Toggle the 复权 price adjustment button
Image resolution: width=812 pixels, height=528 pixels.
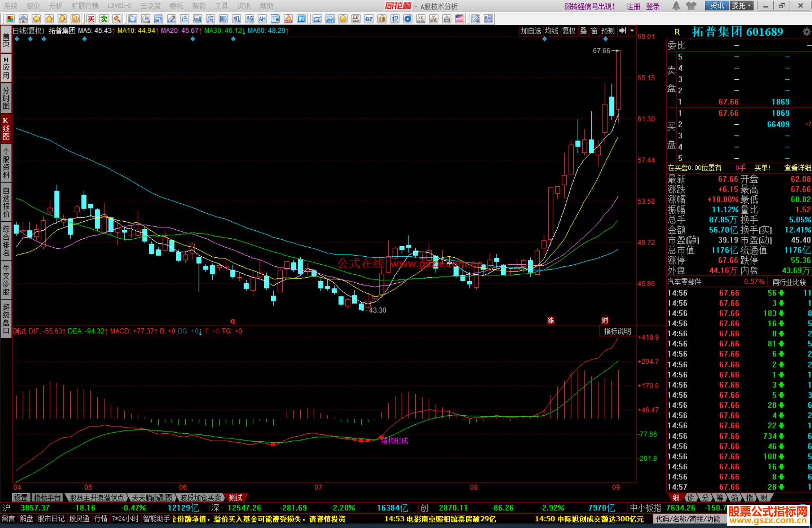569,31
